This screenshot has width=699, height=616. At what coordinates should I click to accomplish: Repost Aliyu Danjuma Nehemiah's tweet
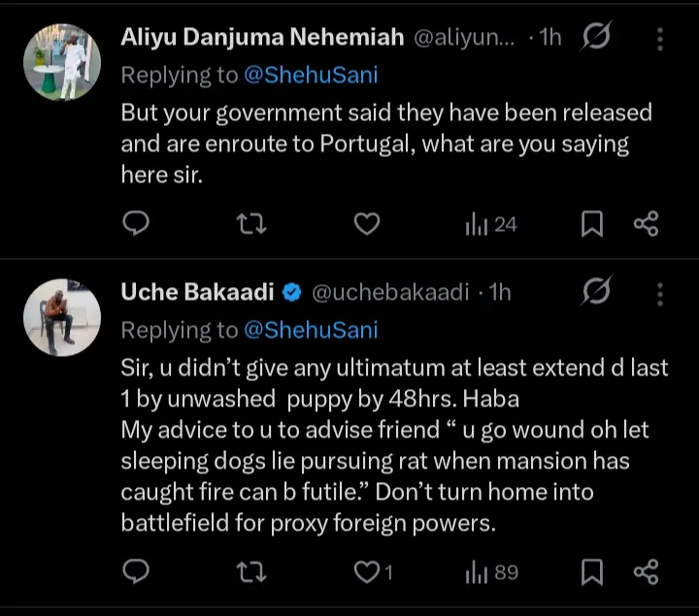pos(251,224)
